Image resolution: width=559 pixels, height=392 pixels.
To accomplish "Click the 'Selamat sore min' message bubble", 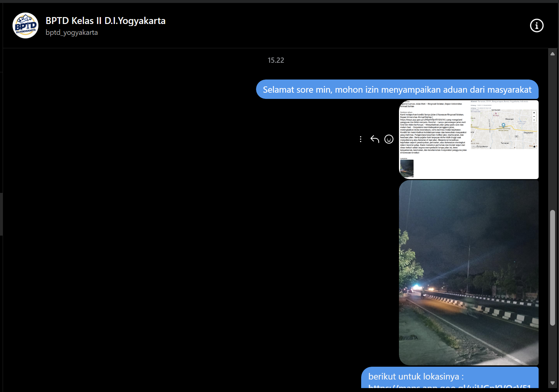I will click(397, 90).
